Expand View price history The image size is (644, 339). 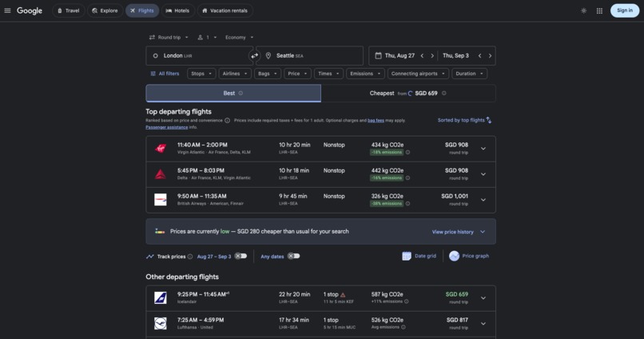coord(459,232)
